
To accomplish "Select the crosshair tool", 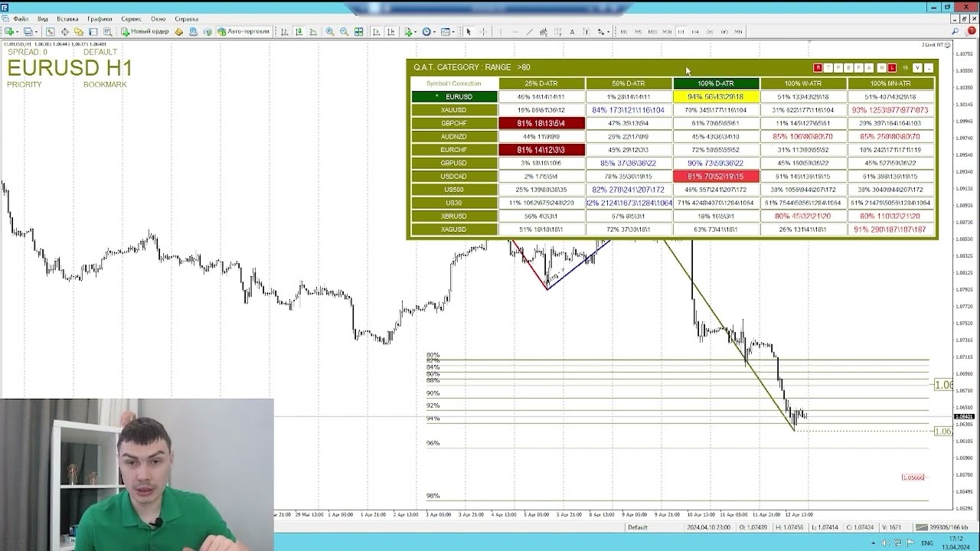I will tap(484, 32).
